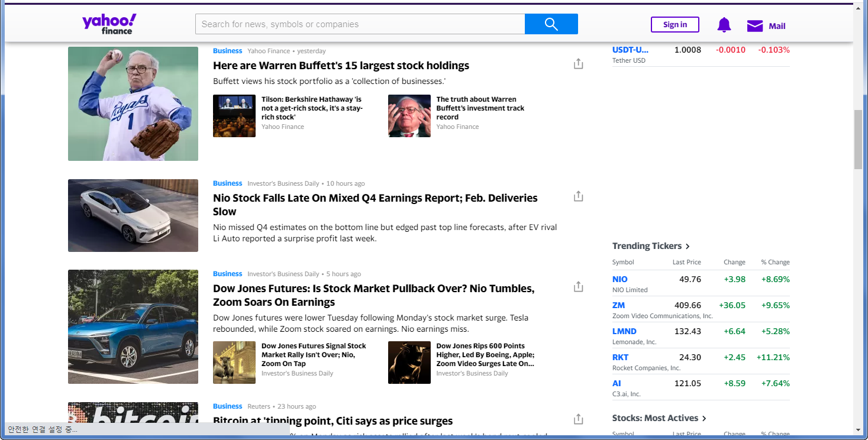Open the ZM ticker symbol

click(618, 305)
